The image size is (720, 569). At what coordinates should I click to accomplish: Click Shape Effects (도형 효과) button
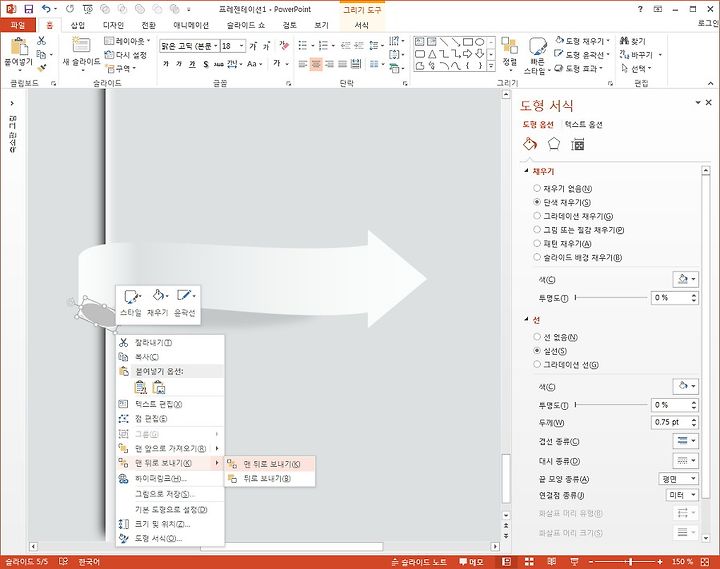[x=579, y=68]
